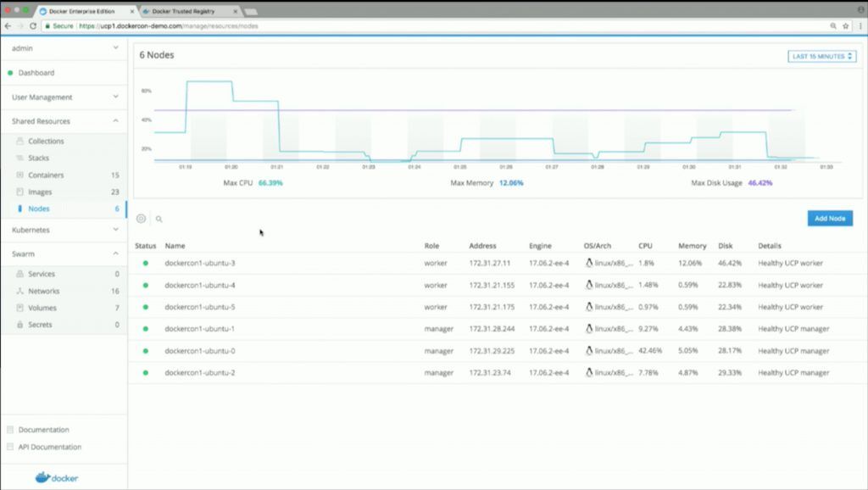Open Stacks in the sidebar
This screenshot has height=490, width=868.
(x=39, y=158)
